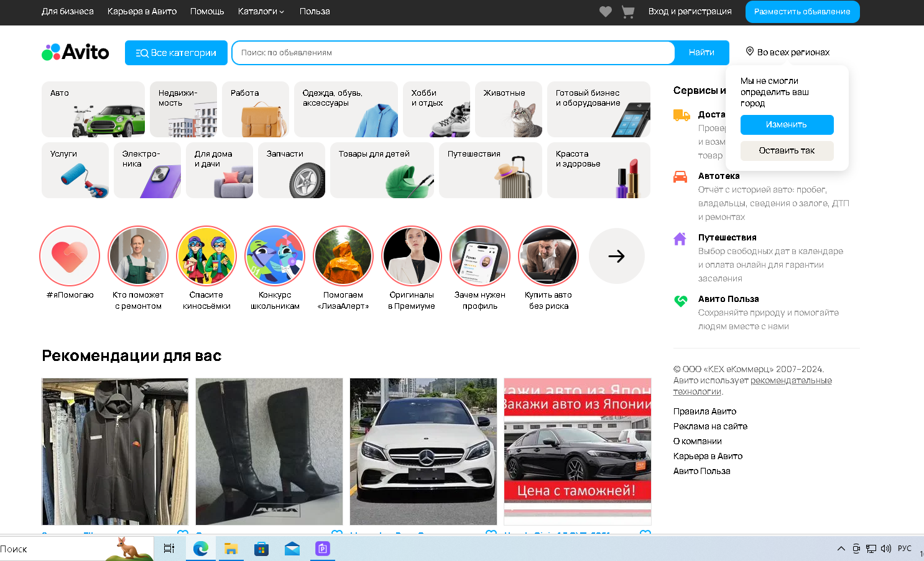Open the white Mercedes listing thumbnail

[x=423, y=452]
